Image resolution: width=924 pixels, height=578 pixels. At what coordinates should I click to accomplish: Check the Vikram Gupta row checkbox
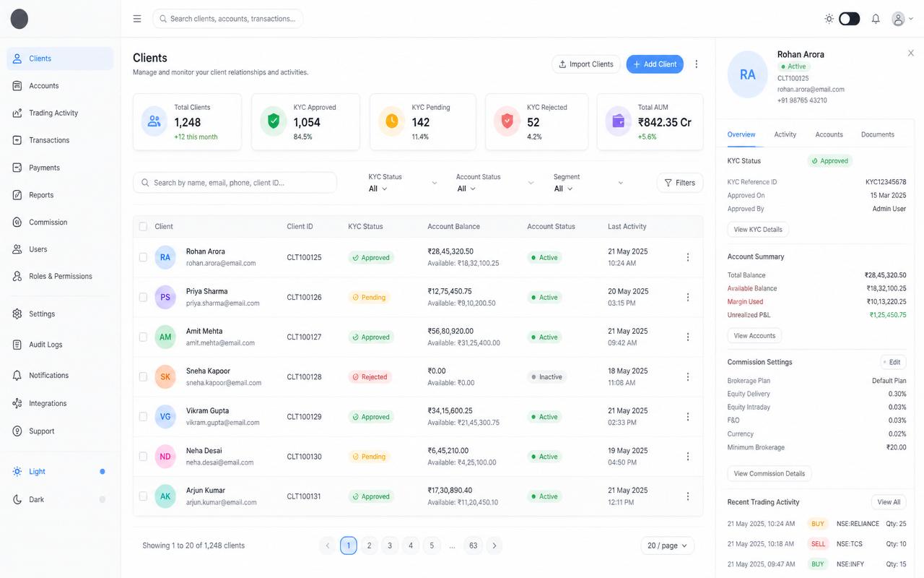pyautogui.click(x=143, y=416)
